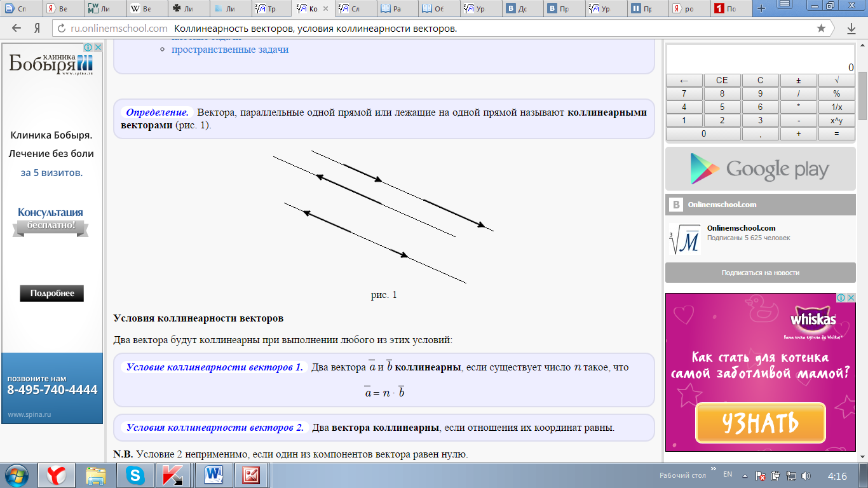This screenshot has height=488, width=868.
Task: Click calculator 'x^y' power key
Action: click(836, 121)
